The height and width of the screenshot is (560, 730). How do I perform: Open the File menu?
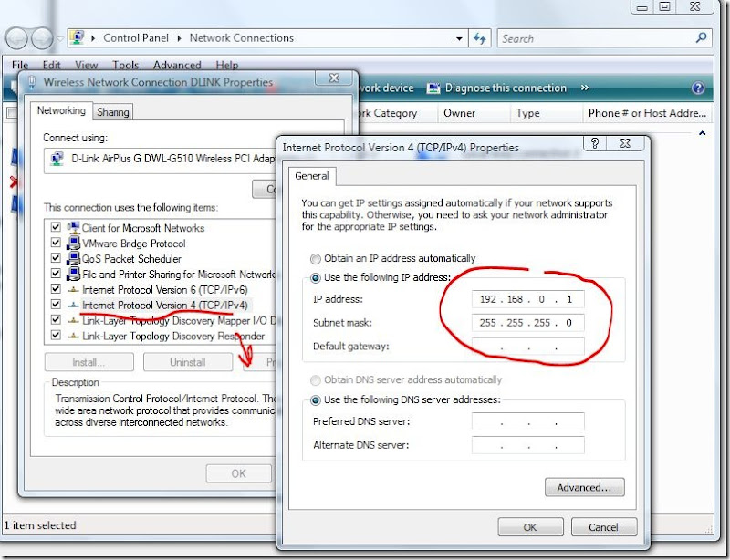pyautogui.click(x=20, y=65)
